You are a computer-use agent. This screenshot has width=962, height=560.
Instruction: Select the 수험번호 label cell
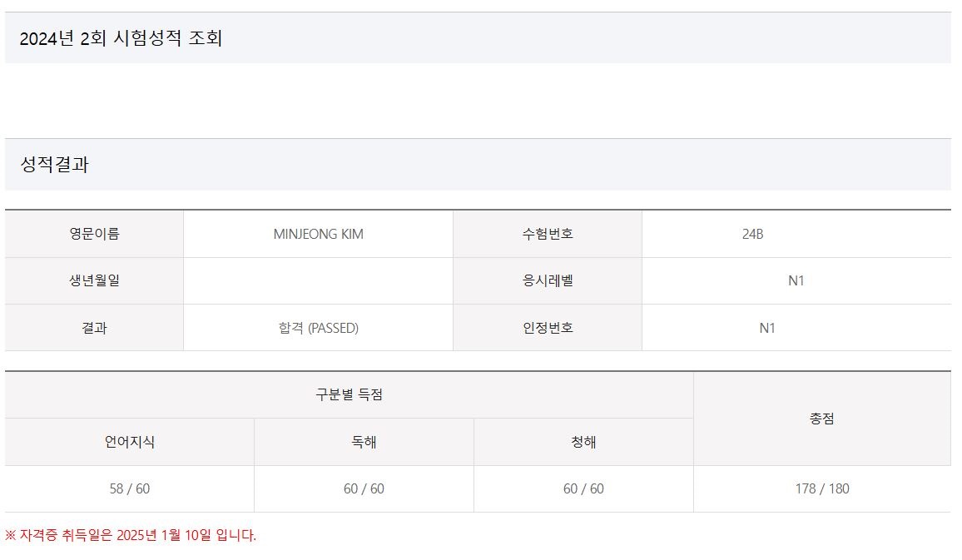tap(547, 234)
